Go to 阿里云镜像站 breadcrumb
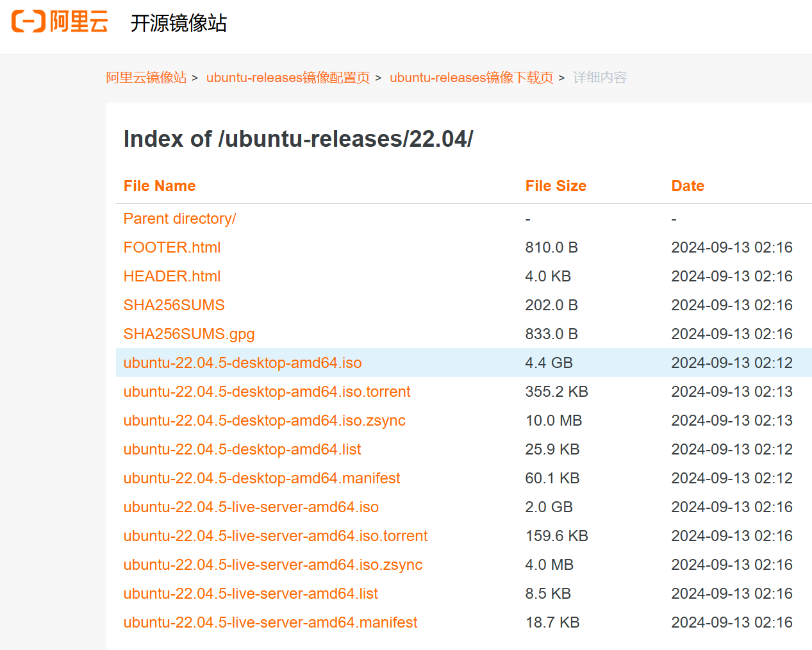This screenshot has height=650, width=812. (x=146, y=78)
